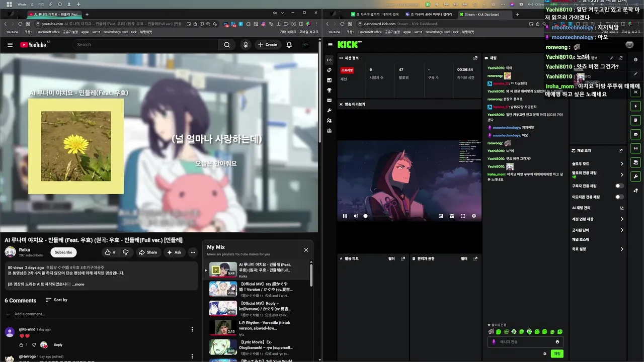Like the Re-wind comment
644x362 pixels.
point(21,345)
